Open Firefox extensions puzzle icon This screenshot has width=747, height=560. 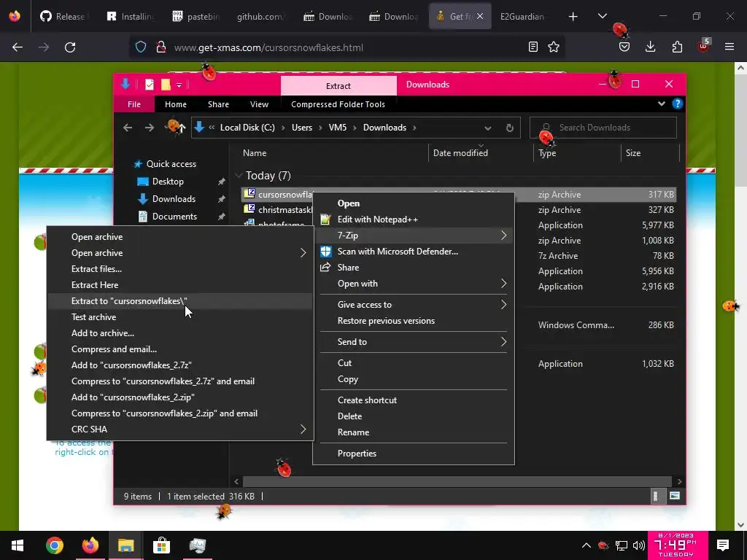tap(677, 47)
